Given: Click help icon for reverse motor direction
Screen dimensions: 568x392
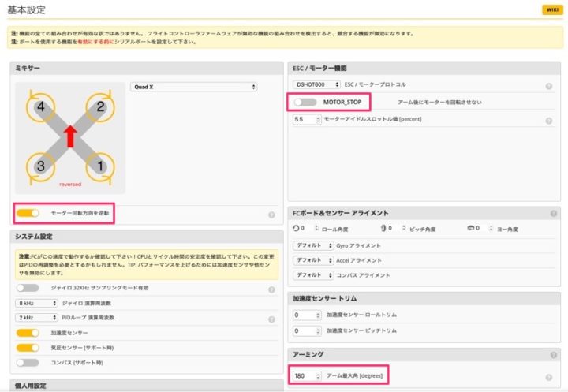Looking at the screenshot, I should [271, 214].
